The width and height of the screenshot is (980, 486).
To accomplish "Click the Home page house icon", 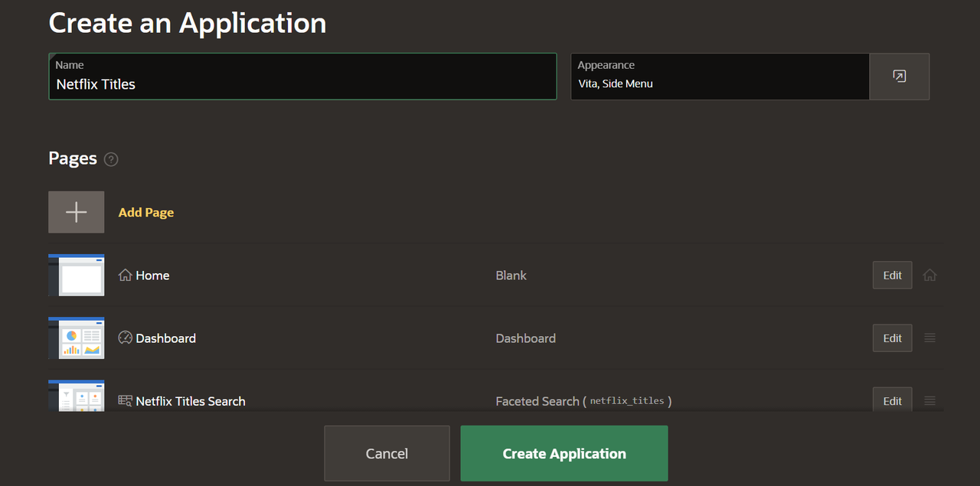I will pyautogui.click(x=126, y=275).
